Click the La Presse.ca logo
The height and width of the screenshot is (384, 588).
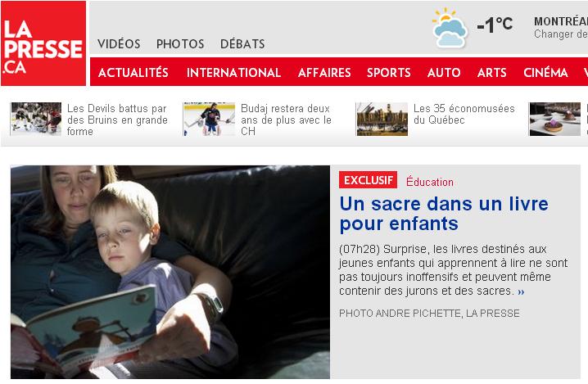coord(43,43)
